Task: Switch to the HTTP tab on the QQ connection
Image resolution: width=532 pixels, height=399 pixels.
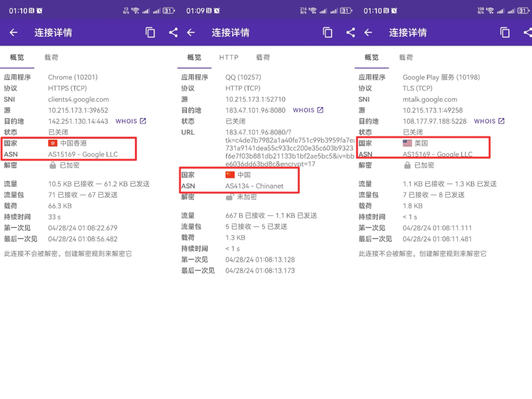Action: tap(229, 57)
